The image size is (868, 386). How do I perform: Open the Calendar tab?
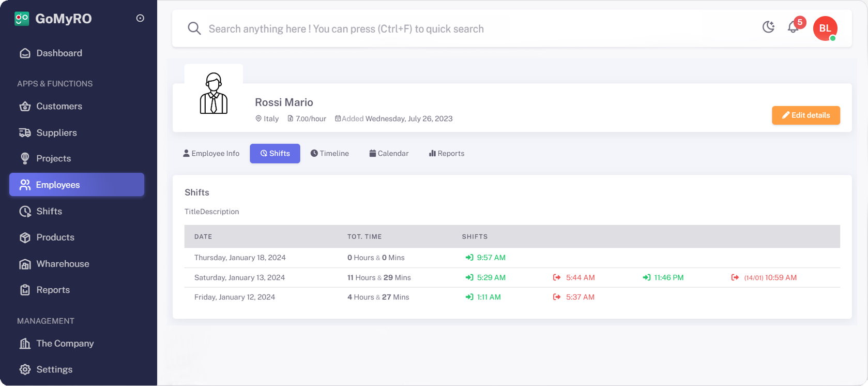(x=389, y=154)
